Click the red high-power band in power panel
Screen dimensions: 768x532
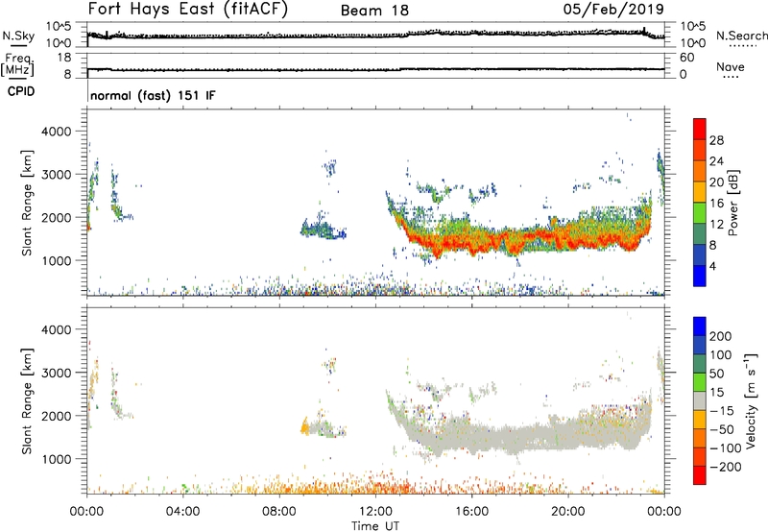click(x=519, y=240)
